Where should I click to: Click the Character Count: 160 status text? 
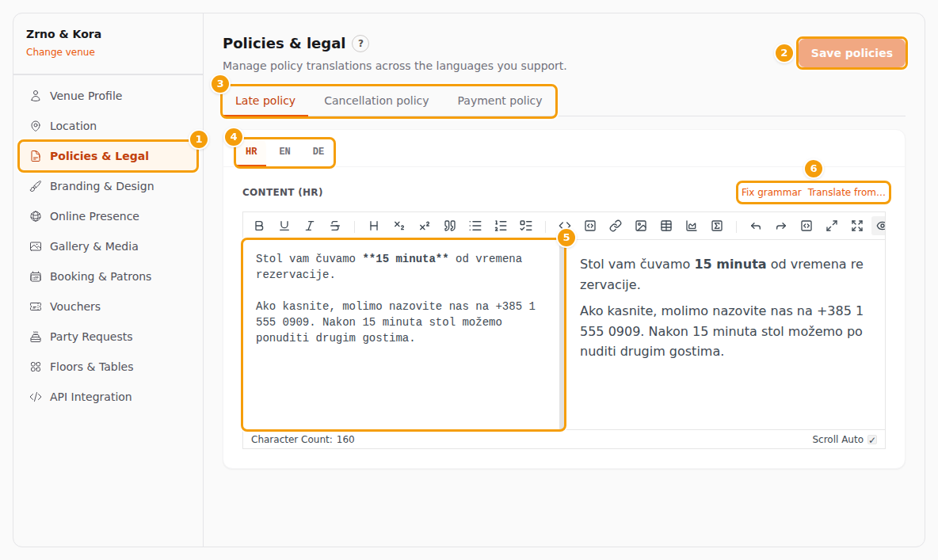(303, 440)
